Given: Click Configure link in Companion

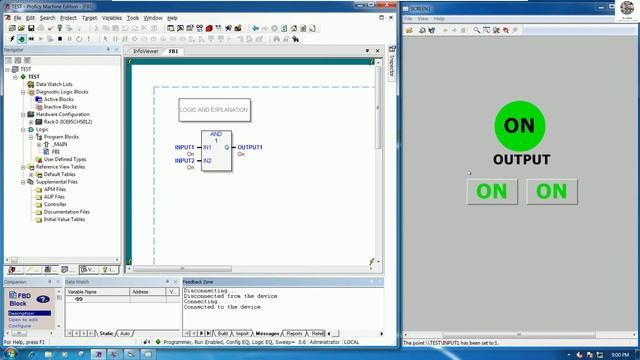Looking at the screenshot, I should (20, 326).
